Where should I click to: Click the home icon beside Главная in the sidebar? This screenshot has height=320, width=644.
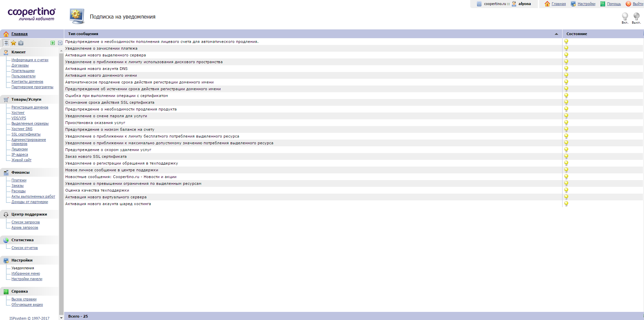6,34
